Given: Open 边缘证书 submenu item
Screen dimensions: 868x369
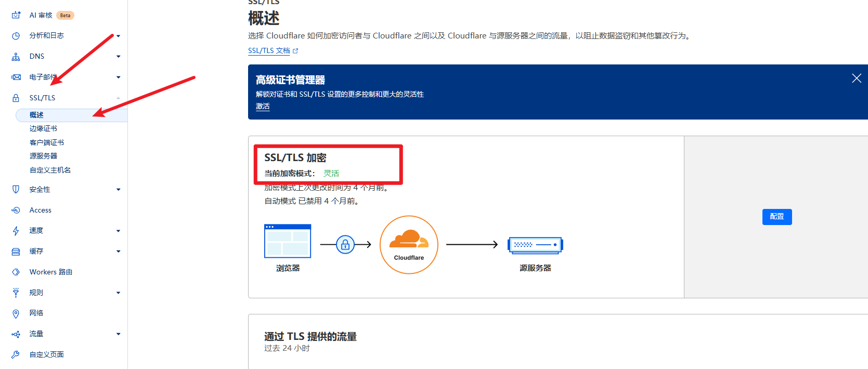Looking at the screenshot, I should pyautogui.click(x=43, y=128).
